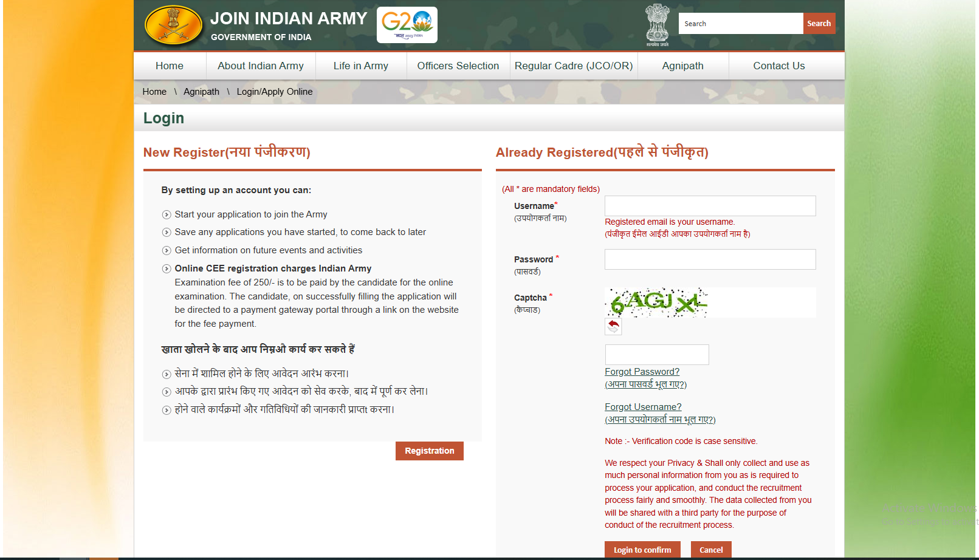Open the Forgot Password link
This screenshot has height=560, width=979.
642,371
